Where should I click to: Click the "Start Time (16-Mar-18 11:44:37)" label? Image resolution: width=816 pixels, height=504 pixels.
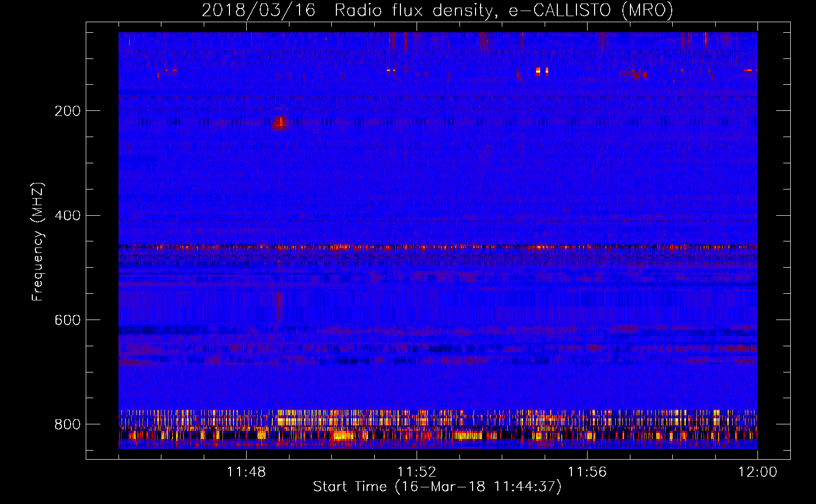[x=437, y=487]
